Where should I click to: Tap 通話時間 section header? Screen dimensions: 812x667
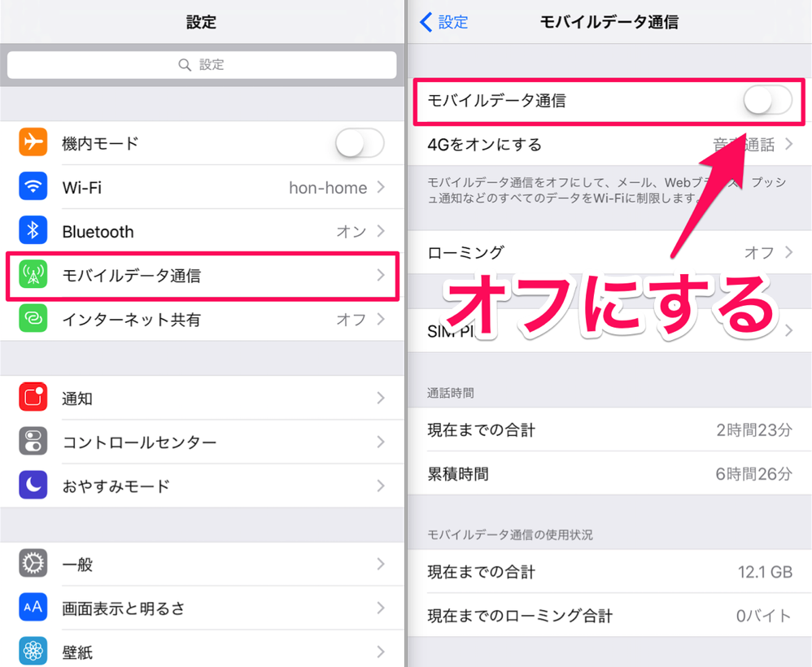coord(451,394)
